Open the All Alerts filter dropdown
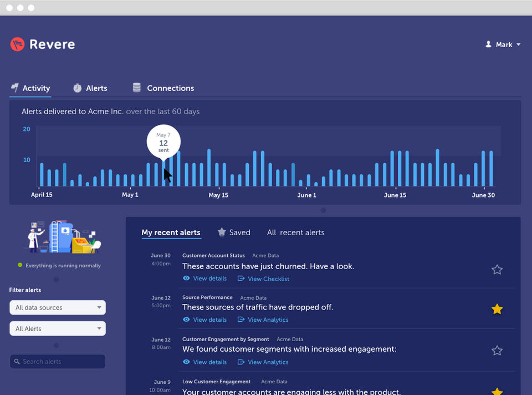Image resolution: width=532 pixels, height=395 pixels. pos(58,328)
